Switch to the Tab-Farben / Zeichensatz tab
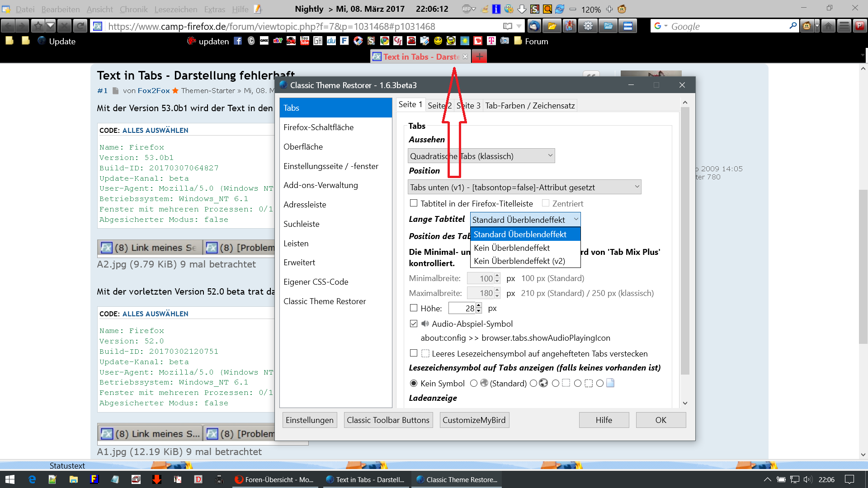The height and width of the screenshot is (488, 868). click(530, 106)
